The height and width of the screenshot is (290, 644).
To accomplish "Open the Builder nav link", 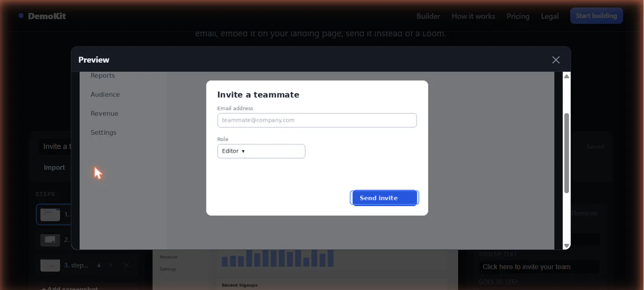I will click(x=428, y=16).
